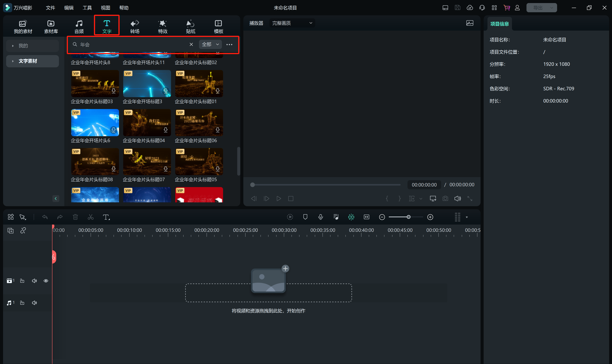Click the split scissors icon in timeline toolbar
This screenshot has width=612, height=364.
coord(90,217)
